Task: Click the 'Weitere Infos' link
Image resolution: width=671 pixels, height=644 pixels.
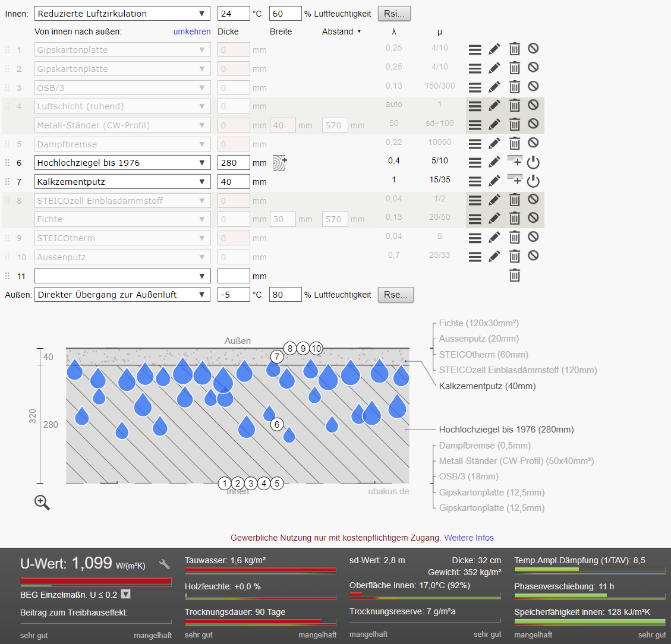Action: click(x=469, y=538)
